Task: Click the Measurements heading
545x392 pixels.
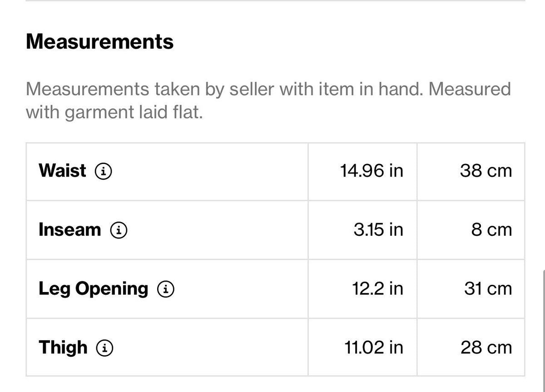Action: click(x=99, y=42)
